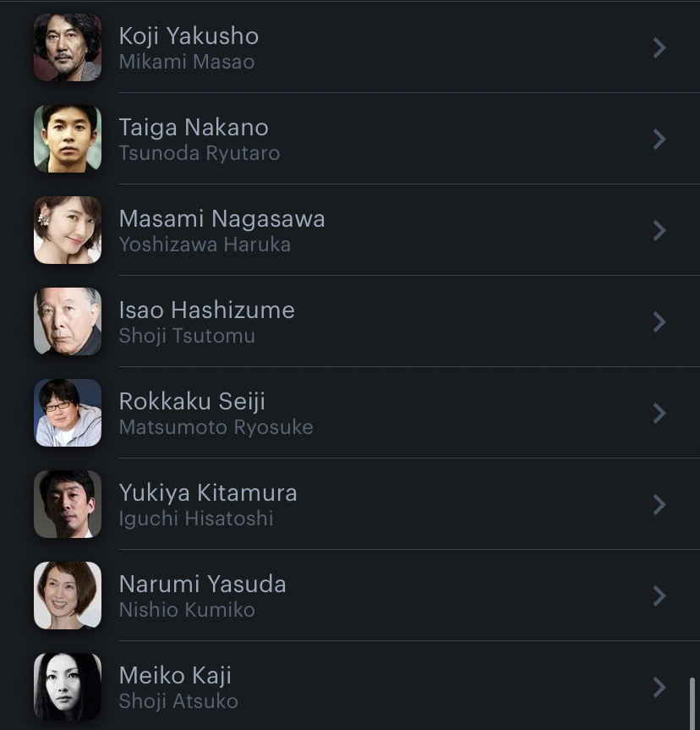Click the vertical scrollbar thumb
The width and height of the screenshot is (700, 730).
tap(691, 702)
